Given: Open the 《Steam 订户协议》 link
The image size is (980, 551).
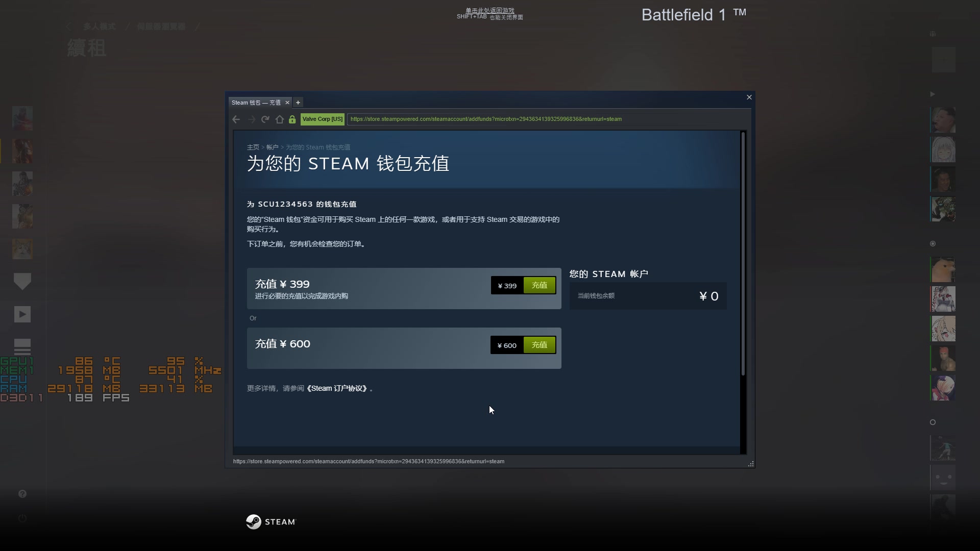Looking at the screenshot, I should pos(337,388).
